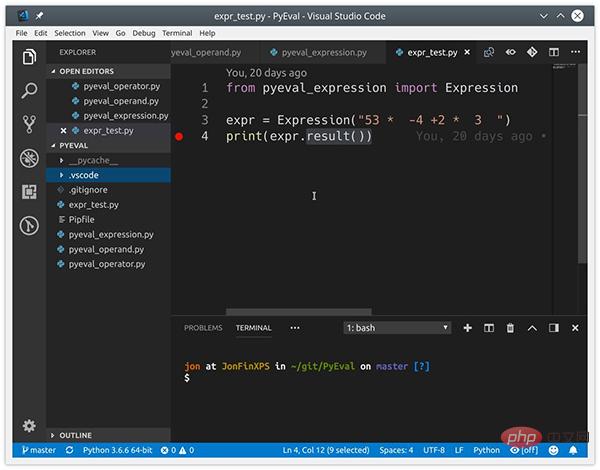Toggle the breakpoint on line 4

click(179, 136)
